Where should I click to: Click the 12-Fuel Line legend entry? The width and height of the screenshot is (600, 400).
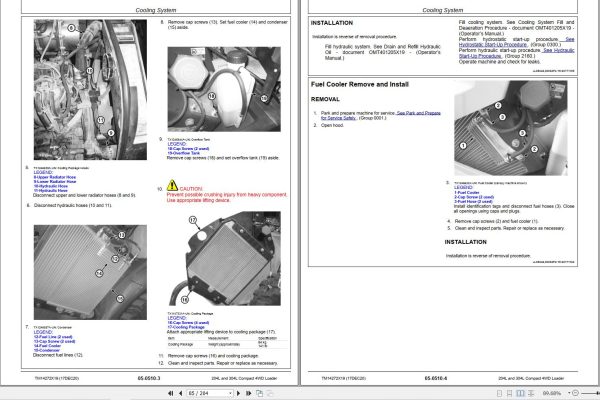[53, 337]
